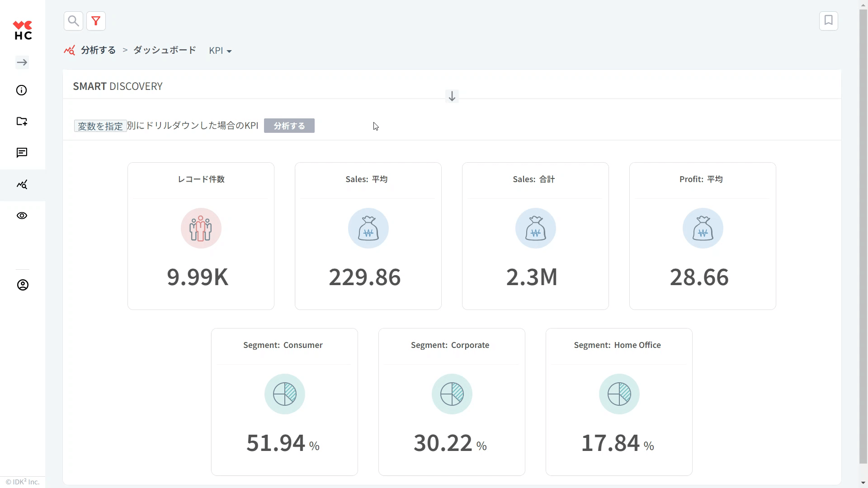Viewport: 868px width, 488px height.
Task: Open the KPI dropdown menu
Action: pos(220,51)
